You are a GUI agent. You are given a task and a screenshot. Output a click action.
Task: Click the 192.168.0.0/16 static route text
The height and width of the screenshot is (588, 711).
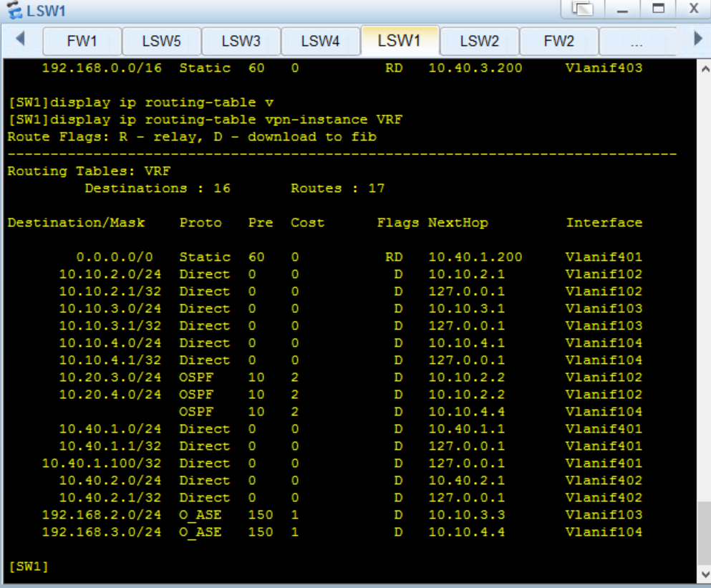click(102, 68)
